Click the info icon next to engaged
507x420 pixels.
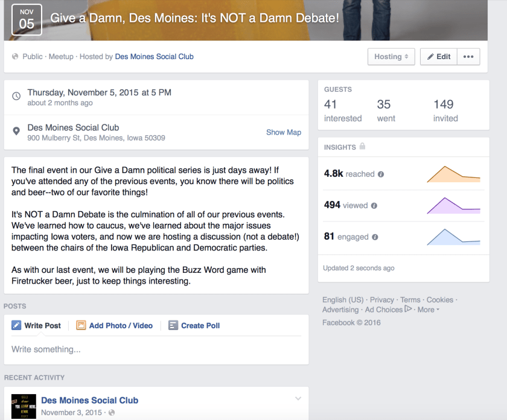pyautogui.click(x=375, y=237)
